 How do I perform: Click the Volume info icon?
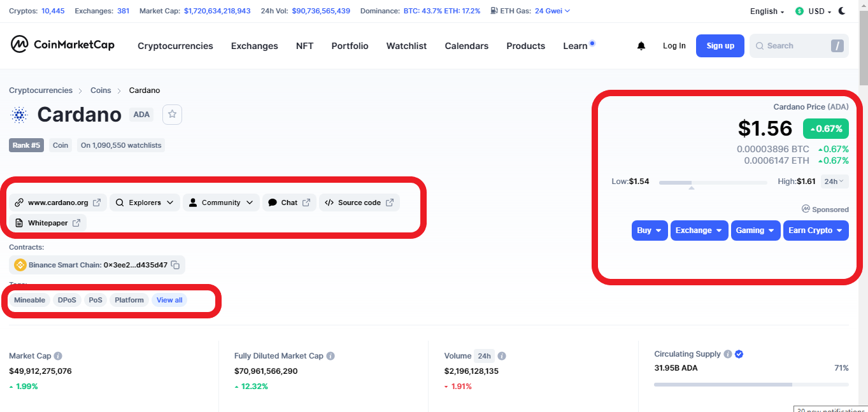[x=502, y=356]
